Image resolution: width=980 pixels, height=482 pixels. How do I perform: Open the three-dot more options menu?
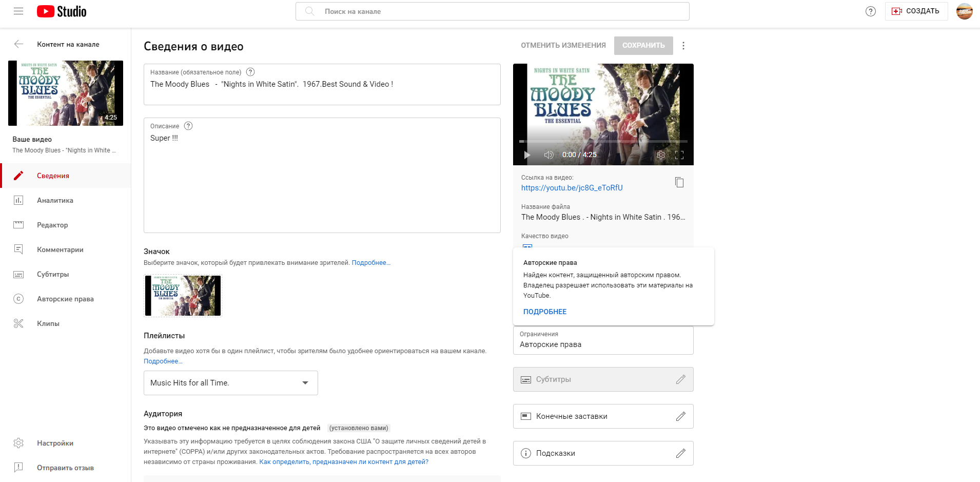coord(683,46)
